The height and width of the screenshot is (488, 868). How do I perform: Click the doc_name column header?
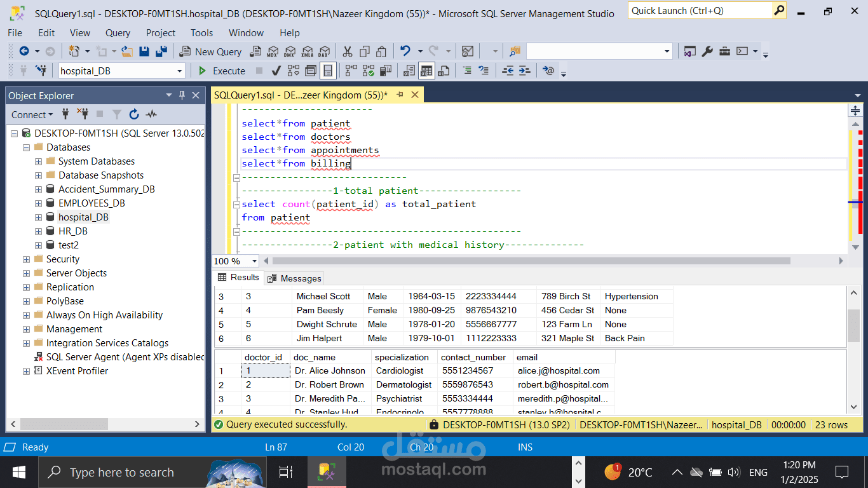tap(330, 357)
